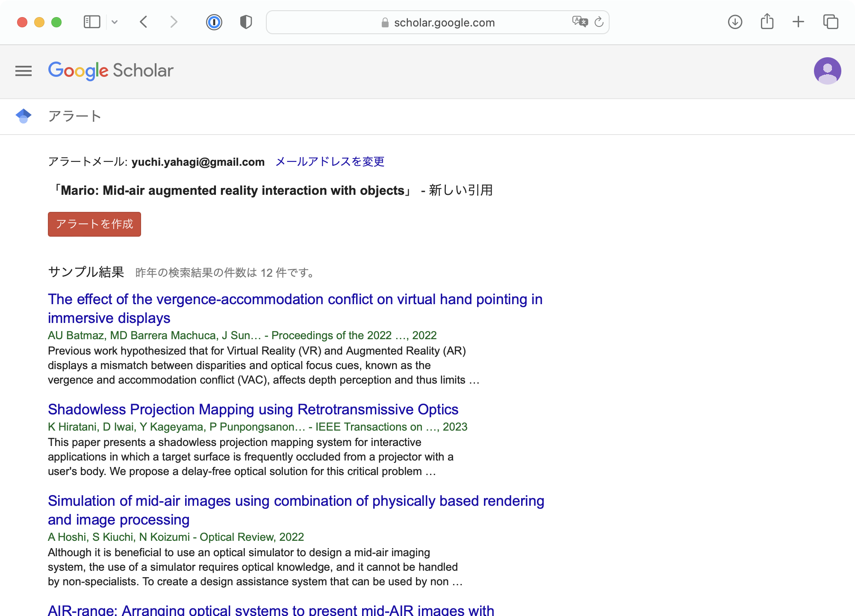
Task: Show Safari downloads
Action: coord(735,22)
